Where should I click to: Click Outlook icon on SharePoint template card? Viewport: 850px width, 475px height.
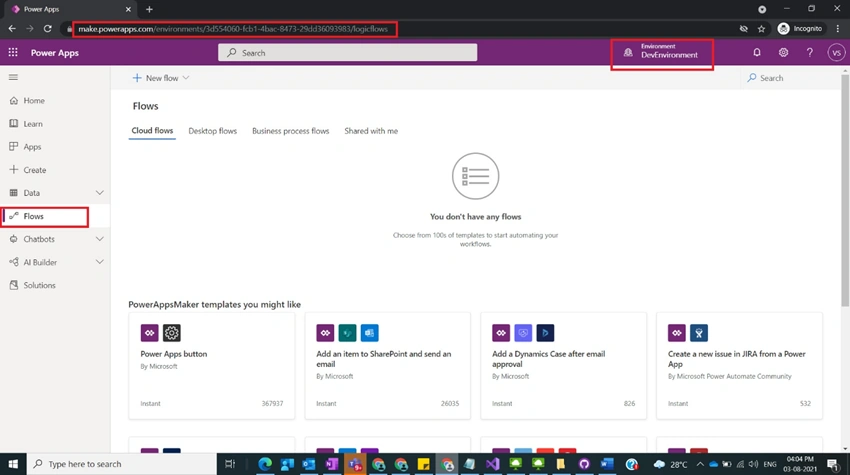[369, 333]
